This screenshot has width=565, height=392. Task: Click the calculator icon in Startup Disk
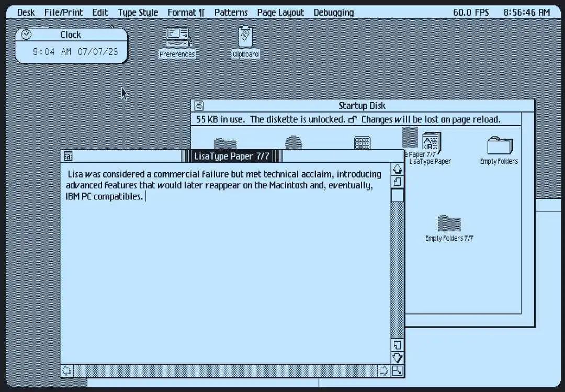coord(362,143)
